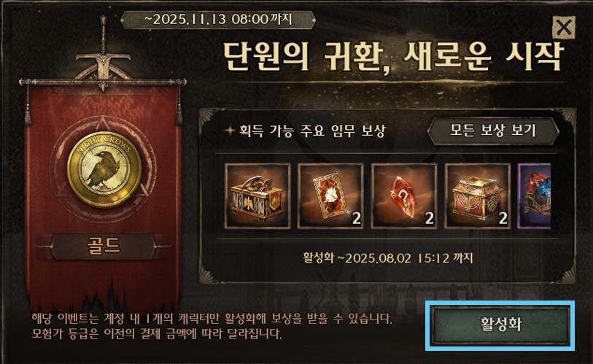The image size is (593, 364).
Task: Click the dragon-topped treasure chest reward
Action: (257, 195)
